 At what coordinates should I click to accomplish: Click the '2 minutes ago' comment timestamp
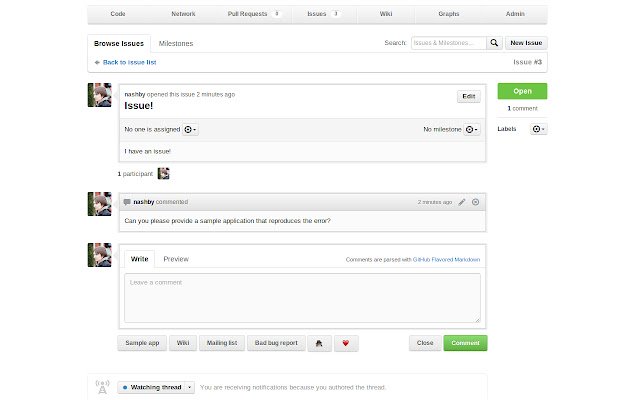435,202
